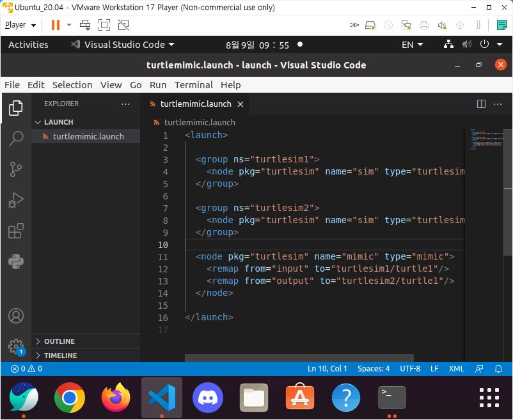The width and height of the screenshot is (513, 420).
Task: Open Discord from the dock
Action: coord(208,398)
